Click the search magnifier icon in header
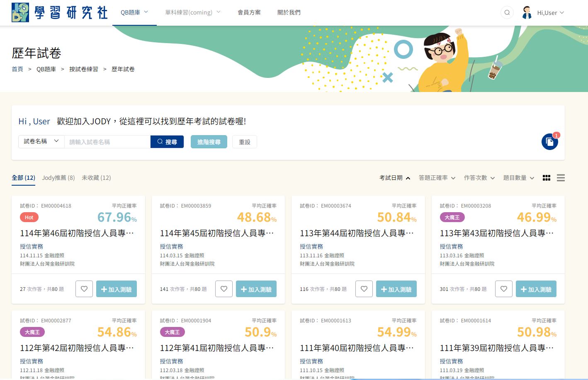This screenshot has width=588, height=380. coord(507,12)
